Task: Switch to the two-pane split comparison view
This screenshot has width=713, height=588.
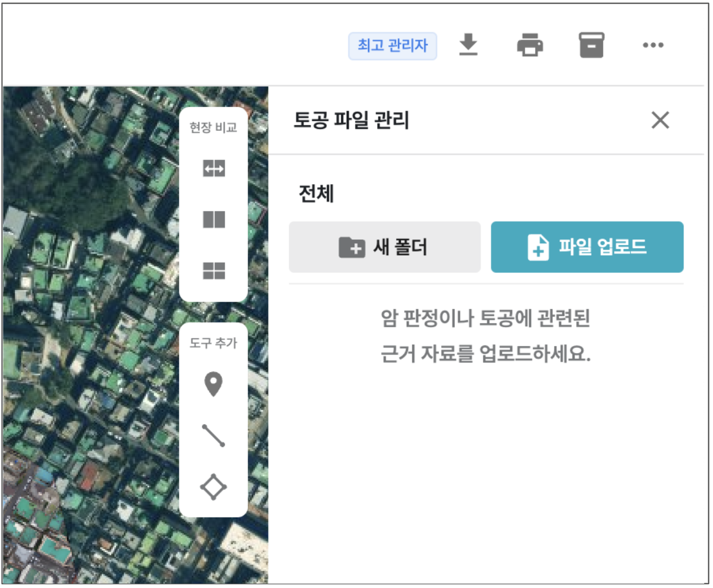Action: pos(214,220)
